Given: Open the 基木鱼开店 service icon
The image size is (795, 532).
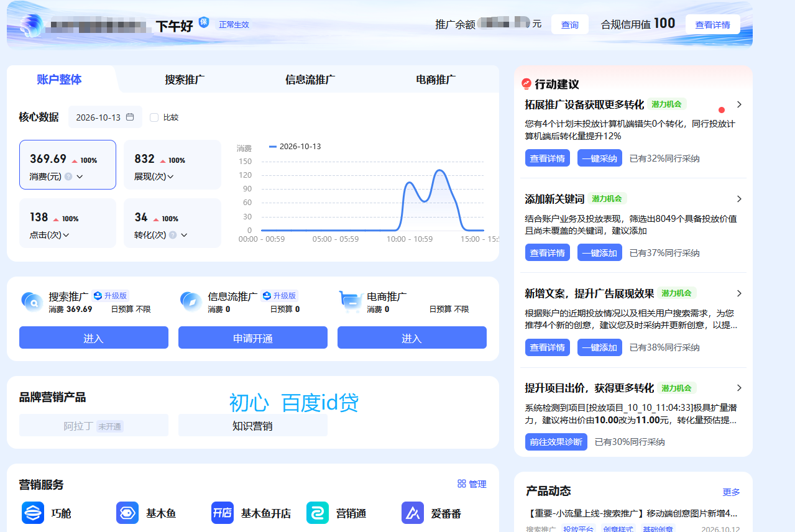Looking at the screenshot, I should (223, 513).
